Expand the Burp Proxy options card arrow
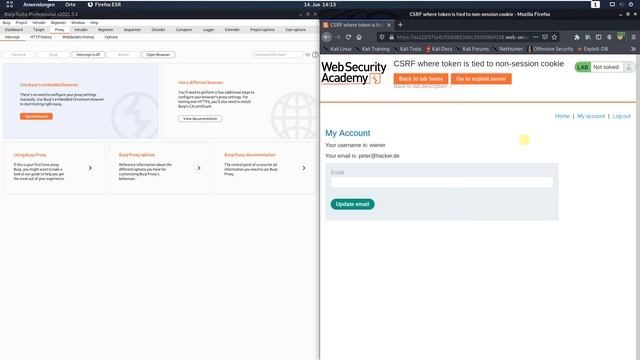The height and width of the screenshot is (360, 640). click(199, 168)
